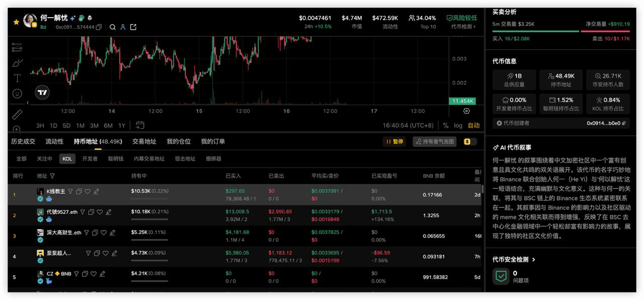Image resolution: width=644 pixels, height=300 pixels.
Task: Switch to 历史成交 tab
Action: (23, 142)
